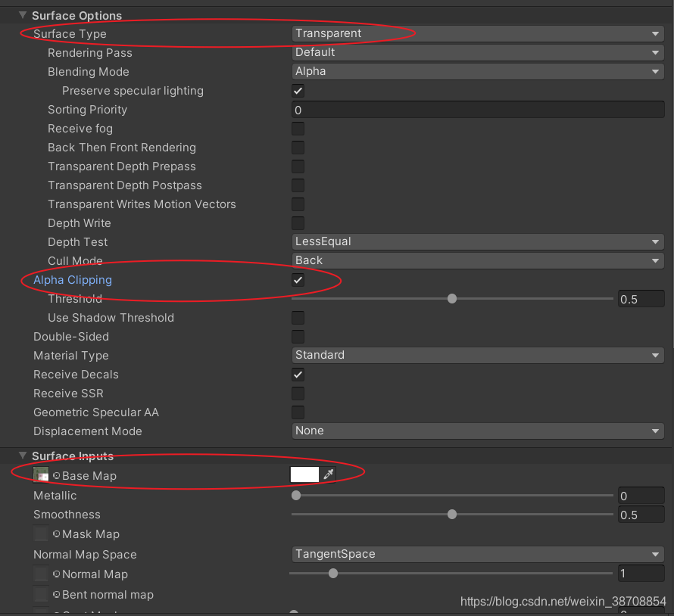Click the white Base Map color swatch
674x616 pixels.
click(x=304, y=474)
